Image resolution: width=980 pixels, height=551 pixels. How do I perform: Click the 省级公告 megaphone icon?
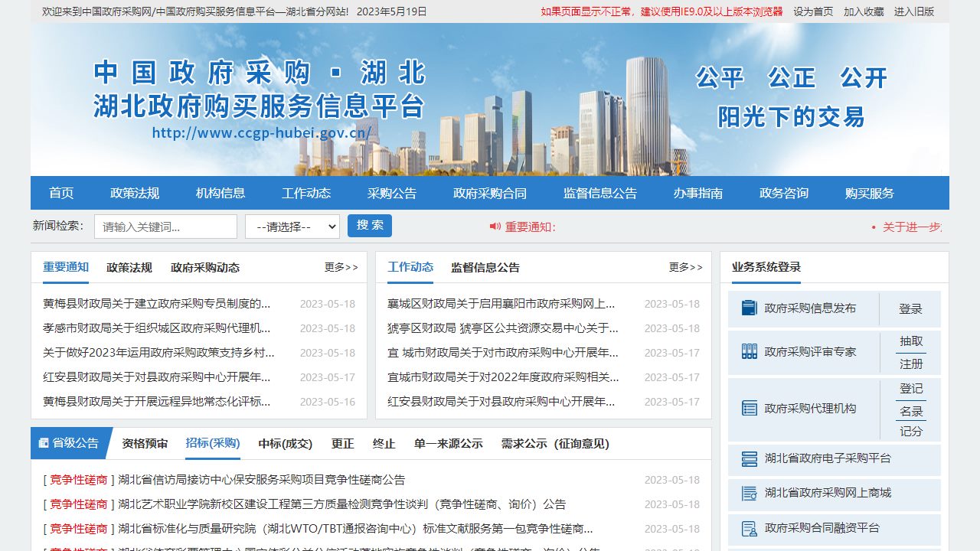pyautogui.click(x=43, y=442)
